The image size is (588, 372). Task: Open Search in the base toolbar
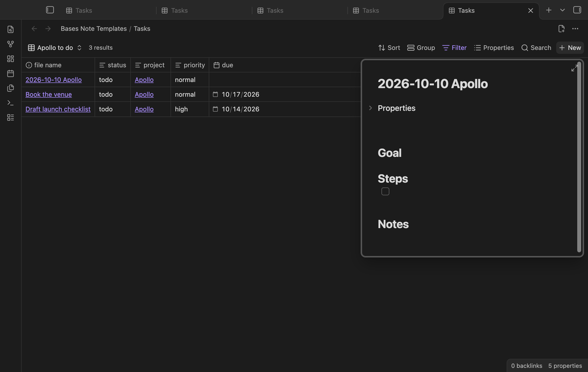click(536, 47)
